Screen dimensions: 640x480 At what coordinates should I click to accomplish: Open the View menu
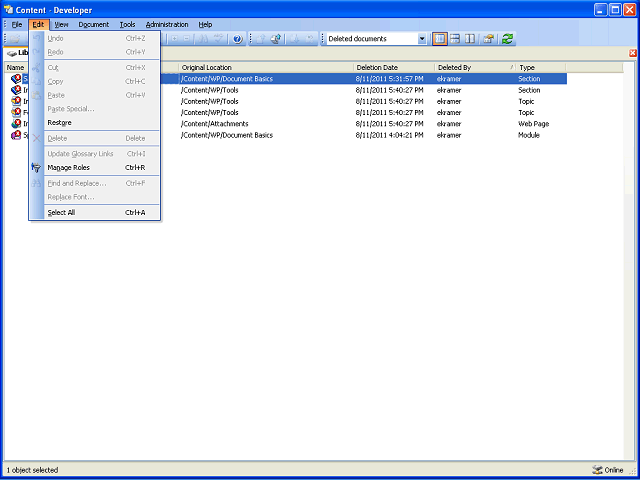(61, 24)
